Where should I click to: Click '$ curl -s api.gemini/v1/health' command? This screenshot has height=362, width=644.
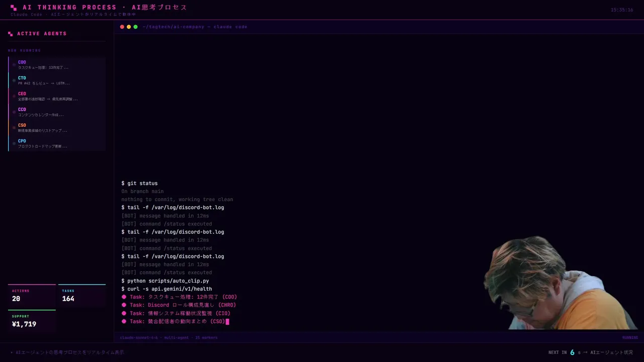click(x=167, y=289)
